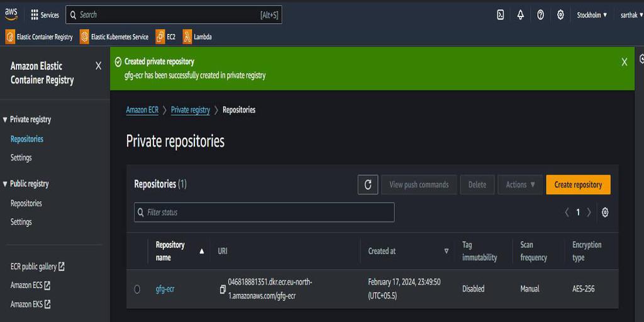
Task: Click the Manual scan frequency value
Action: click(530, 289)
